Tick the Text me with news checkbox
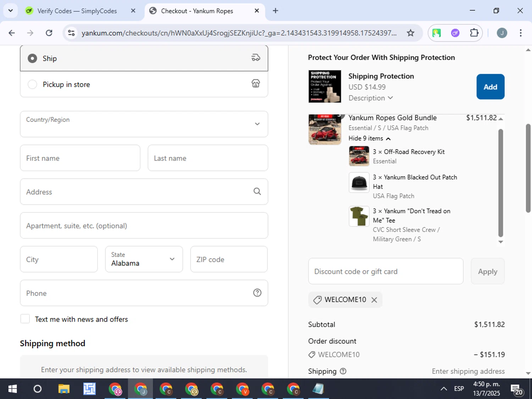Image resolution: width=532 pixels, height=399 pixels. tap(25, 319)
